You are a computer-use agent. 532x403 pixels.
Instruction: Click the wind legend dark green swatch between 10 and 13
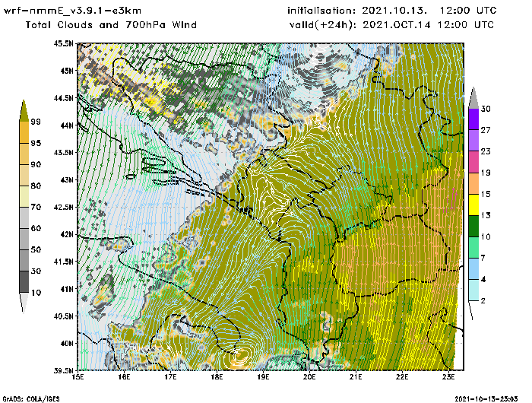[x=473, y=226]
